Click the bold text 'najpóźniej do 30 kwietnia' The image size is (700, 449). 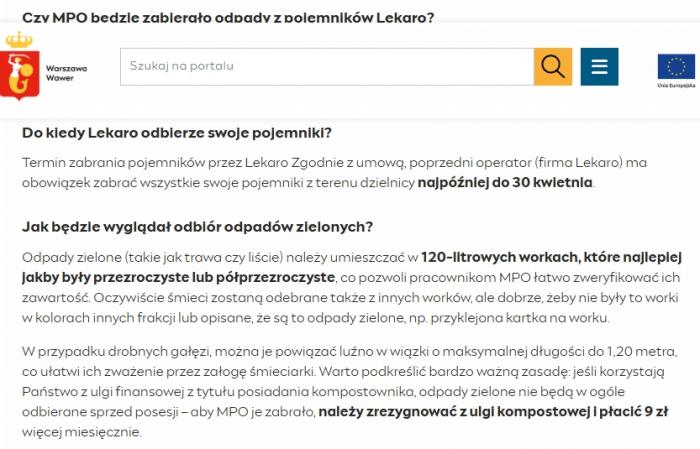pyautogui.click(x=505, y=182)
